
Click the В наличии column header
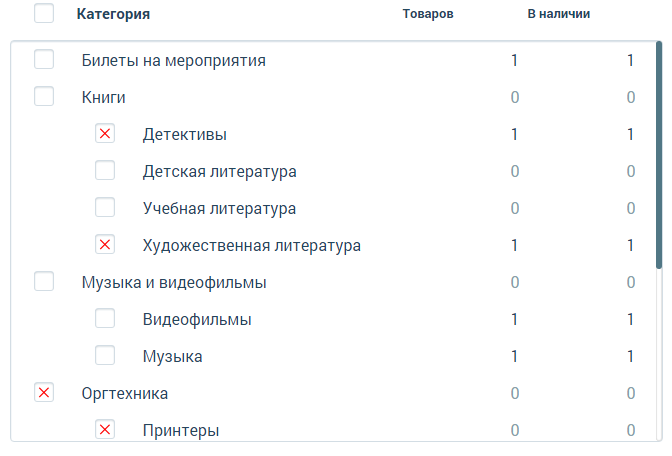pos(558,15)
